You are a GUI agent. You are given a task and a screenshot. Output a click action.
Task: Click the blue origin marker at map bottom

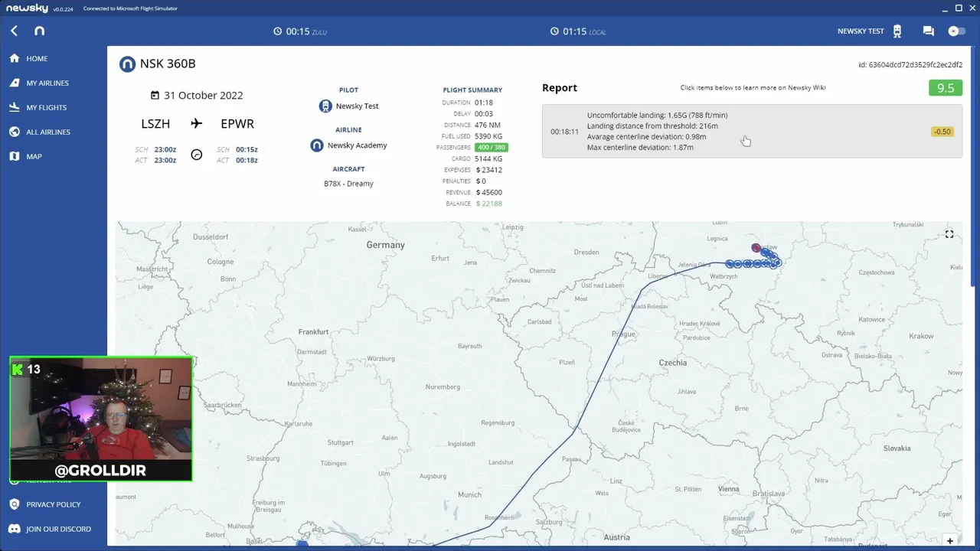(302, 544)
